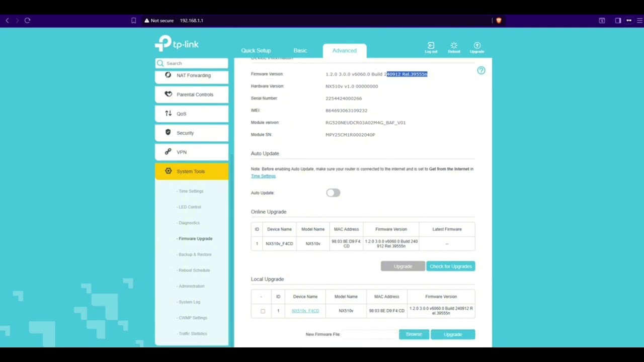Click the MAC address cell in Online Upgrade table
Viewport: 644px width, 362px height.
point(346,244)
